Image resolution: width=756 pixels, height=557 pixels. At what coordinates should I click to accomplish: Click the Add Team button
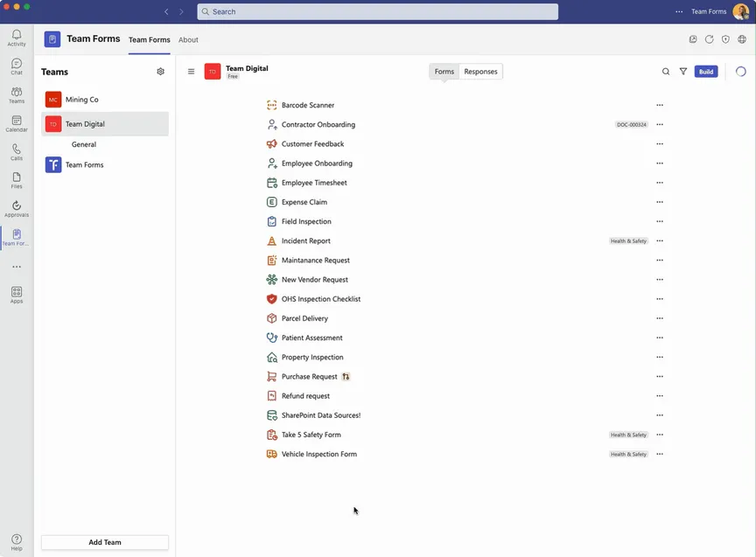click(x=105, y=542)
